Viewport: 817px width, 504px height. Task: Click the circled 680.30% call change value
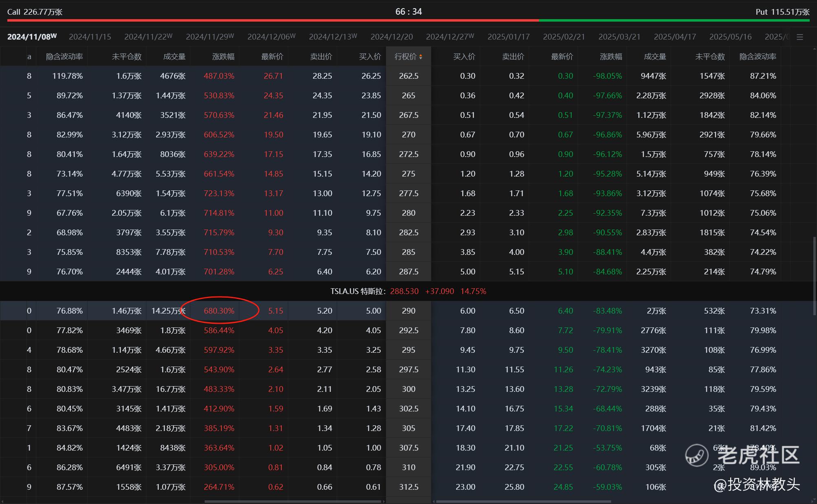pos(219,311)
